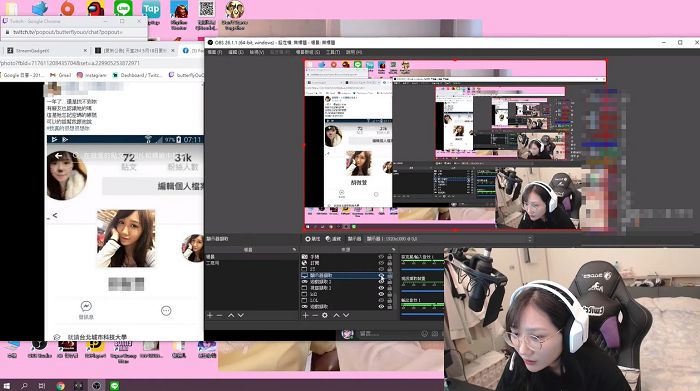The image size is (700, 391).
Task: Add a new scene in Scenes panel
Action: pyautogui.click(x=210, y=315)
